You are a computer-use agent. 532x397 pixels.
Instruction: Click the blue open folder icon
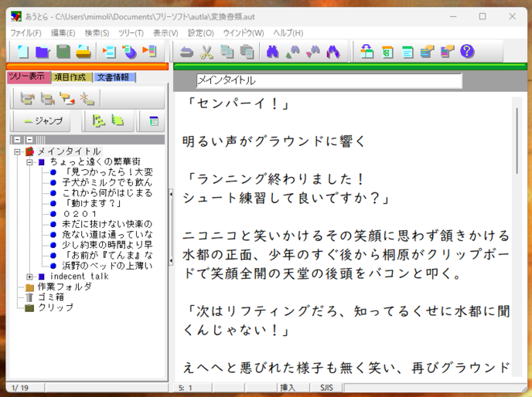pyautogui.click(x=43, y=52)
